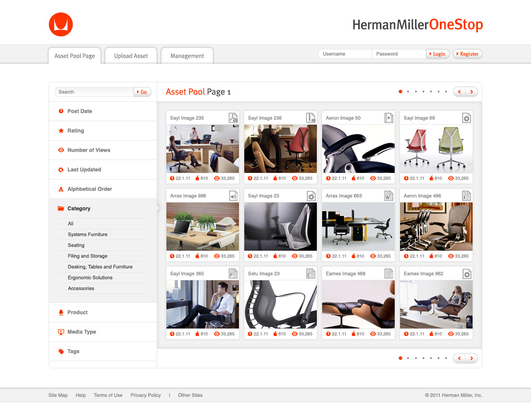Click audio file icon on Arras Image 986
Image resolution: width=531 pixels, height=420 pixels.
[x=233, y=195]
